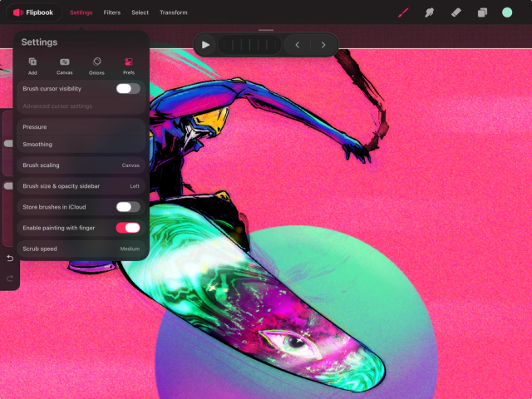Click the brush size slider handle
The image size is (532, 399).
point(8,144)
